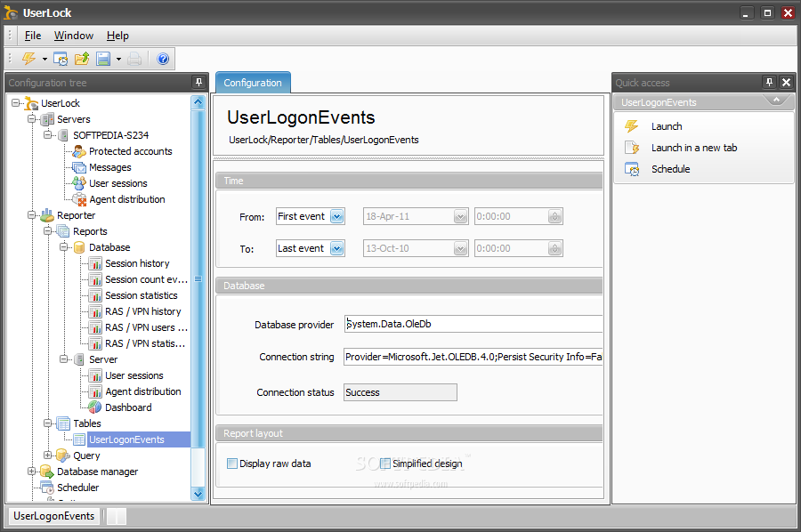Click the From time spinner
This screenshot has width=801, height=532.
[x=554, y=216]
